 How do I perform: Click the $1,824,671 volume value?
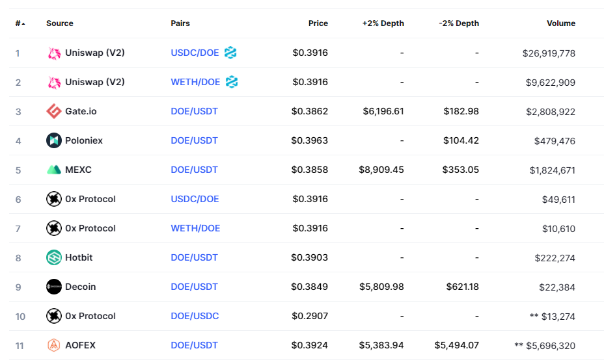tap(553, 170)
